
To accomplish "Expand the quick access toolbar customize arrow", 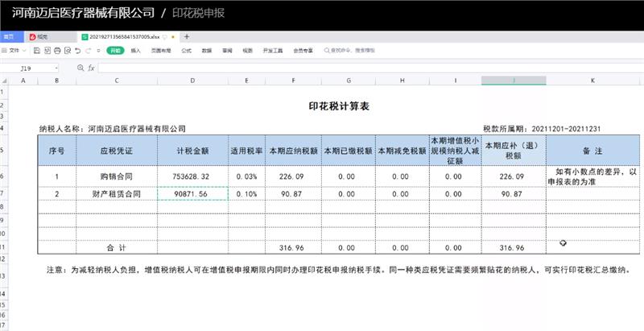I will tap(98, 50).
